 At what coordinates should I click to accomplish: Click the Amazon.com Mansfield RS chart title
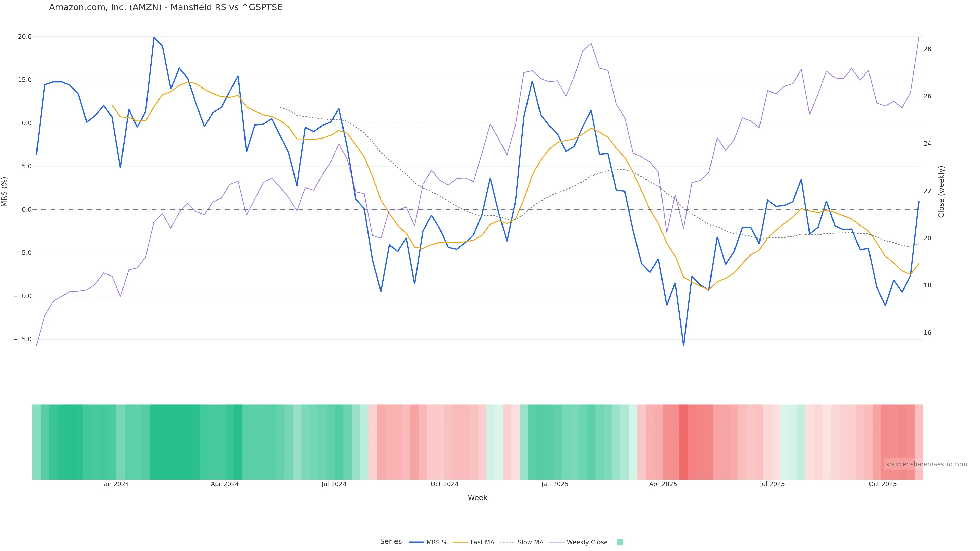(165, 8)
